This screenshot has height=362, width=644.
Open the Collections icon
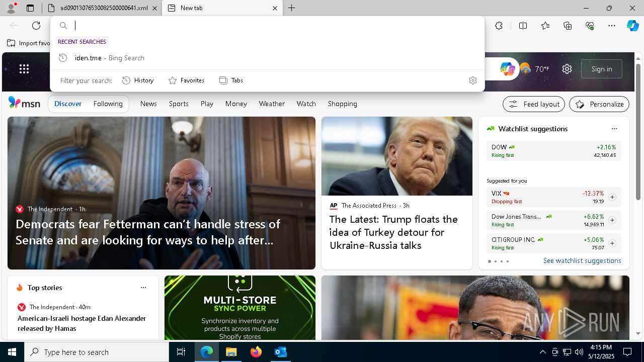click(x=568, y=26)
